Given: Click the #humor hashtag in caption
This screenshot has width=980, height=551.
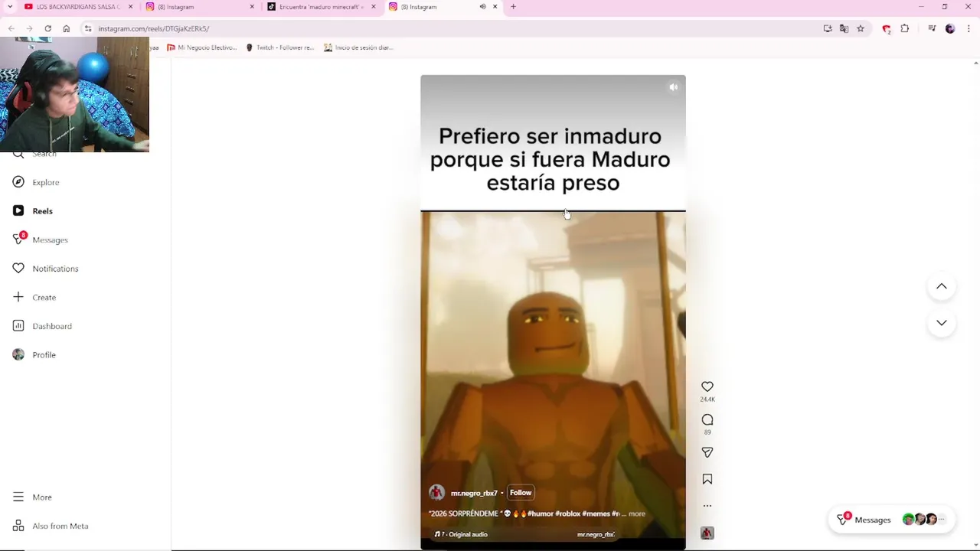Looking at the screenshot, I should [x=540, y=514].
